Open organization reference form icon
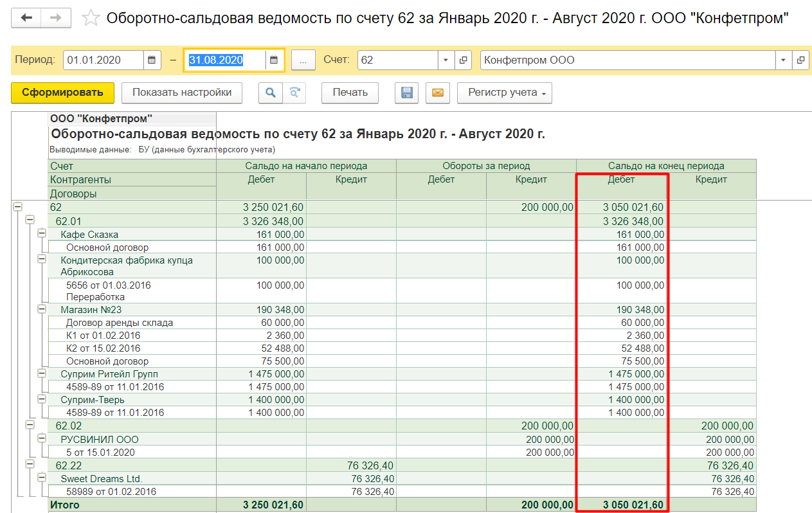This screenshot has width=812, height=513. [800, 60]
